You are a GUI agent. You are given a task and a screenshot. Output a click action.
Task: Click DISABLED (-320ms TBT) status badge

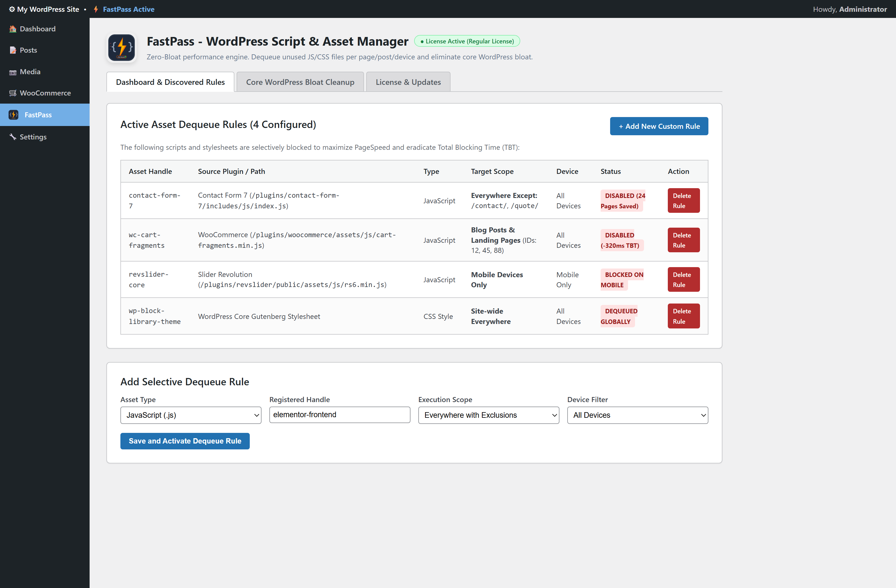622,240
